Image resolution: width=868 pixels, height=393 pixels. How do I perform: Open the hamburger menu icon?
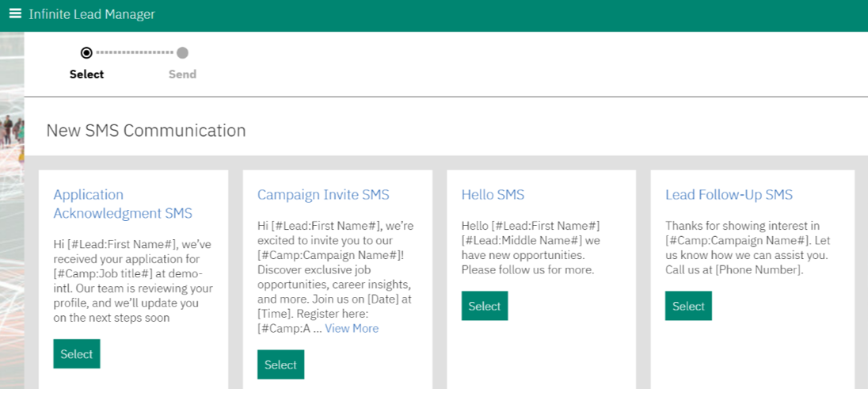point(15,13)
